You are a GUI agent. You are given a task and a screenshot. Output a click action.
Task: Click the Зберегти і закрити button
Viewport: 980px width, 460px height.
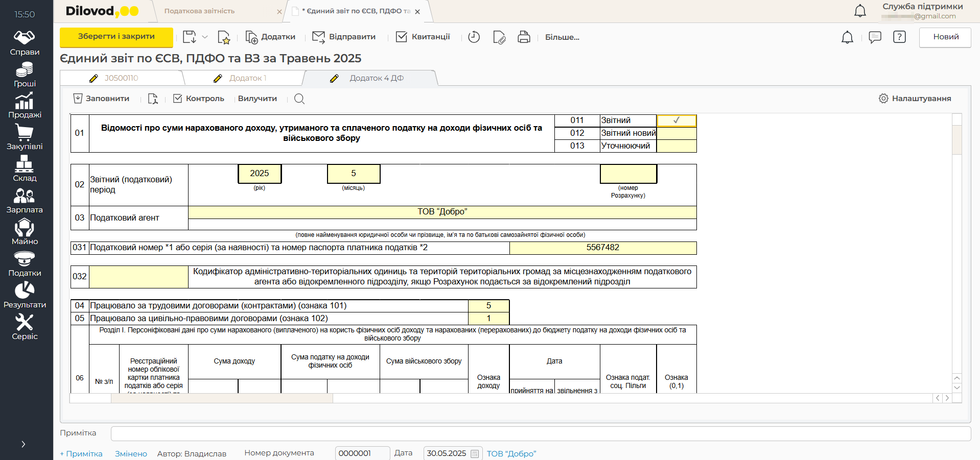(116, 37)
